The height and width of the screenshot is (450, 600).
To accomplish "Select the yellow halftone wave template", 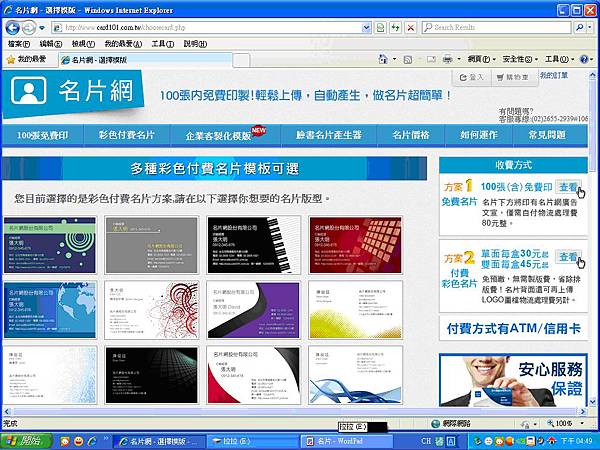I will pyautogui.click(x=355, y=310).
